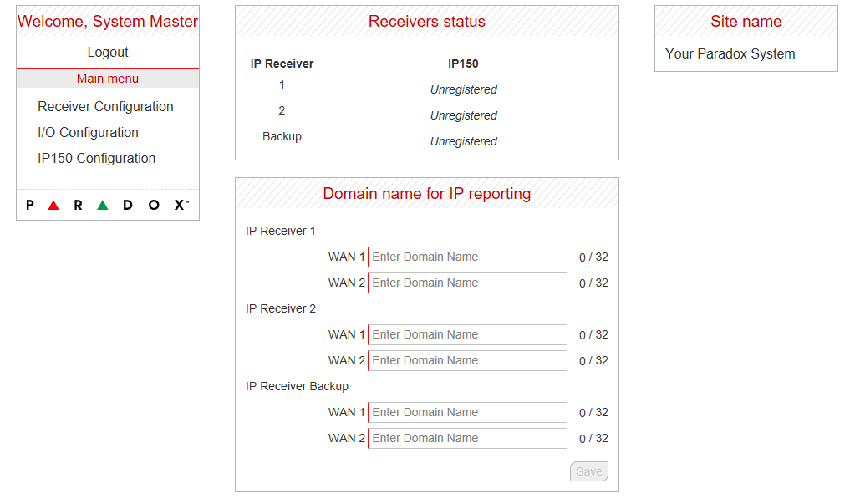Click the 0 / 32 counter for Receiver 1 WAN 1
Image resolution: width=855 pixels, height=504 pixels.
click(x=593, y=257)
